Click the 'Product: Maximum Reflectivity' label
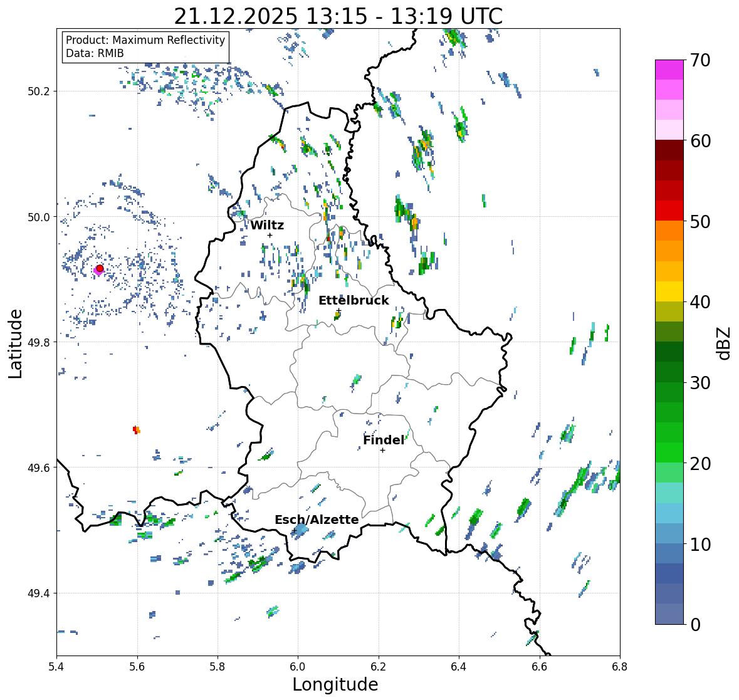 tap(145, 40)
